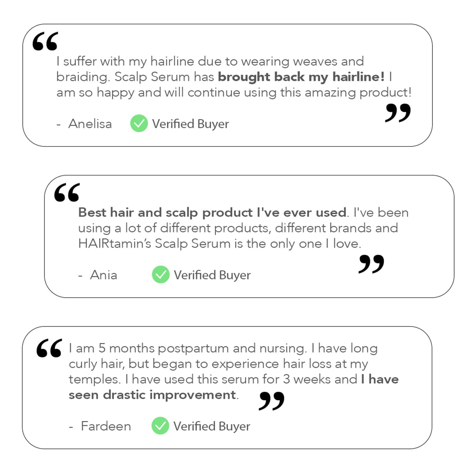Select the closing quote mark in Ania's review
The width and height of the screenshot is (476, 476).
(371, 264)
